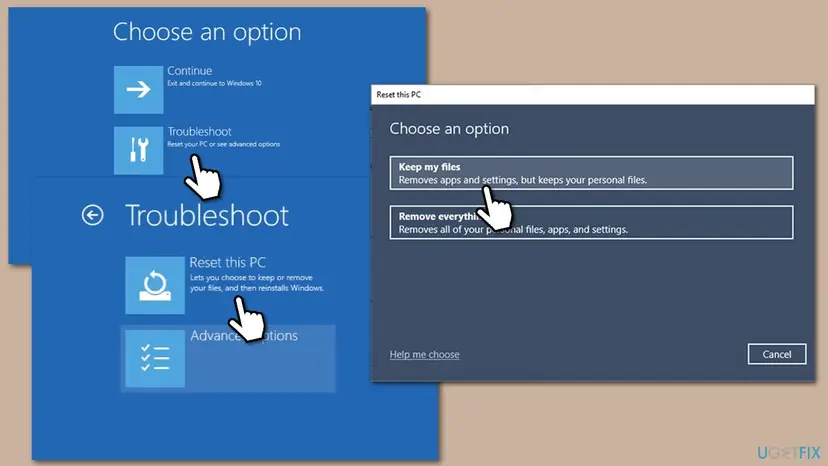This screenshot has width=828, height=466.
Task: Open the Help me choose link
Action: pyautogui.click(x=425, y=355)
